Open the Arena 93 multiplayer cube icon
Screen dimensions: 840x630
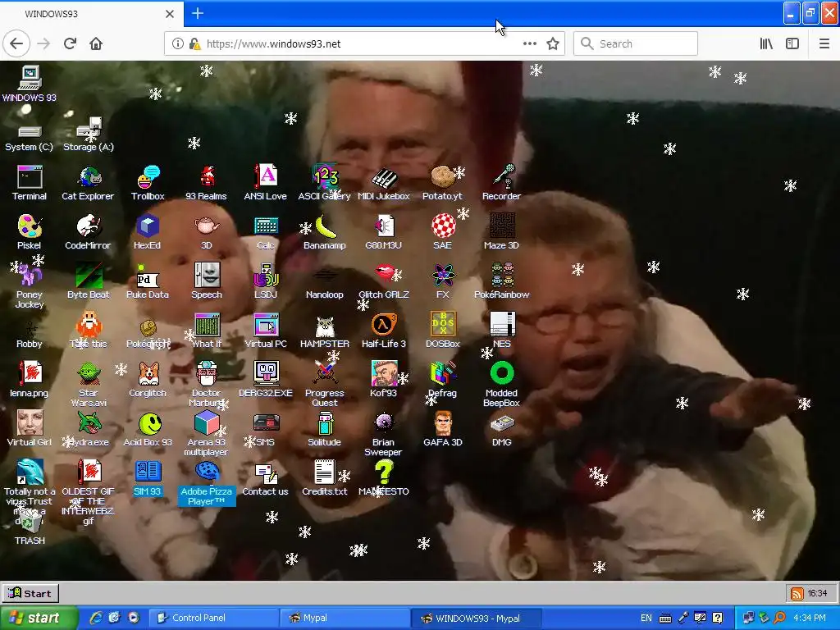(x=207, y=433)
